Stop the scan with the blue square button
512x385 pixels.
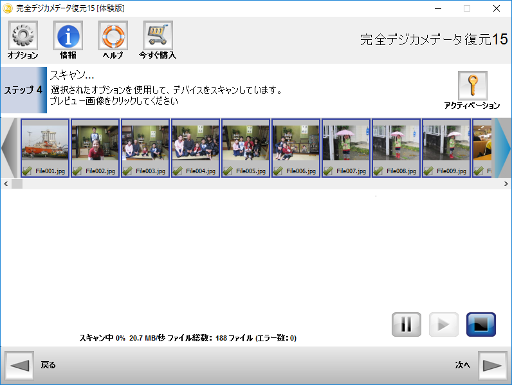tap(481, 324)
